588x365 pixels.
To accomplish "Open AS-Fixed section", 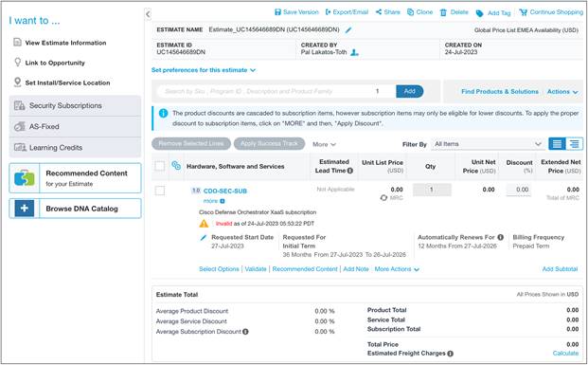I will click(x=75, y=126).
